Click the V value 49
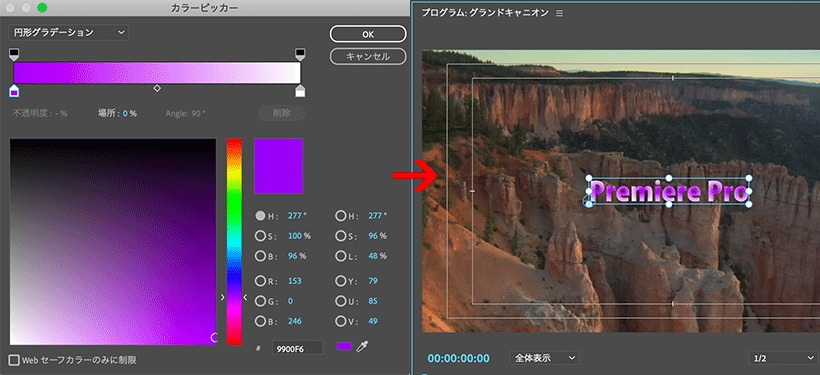 (x=372, y=321)
